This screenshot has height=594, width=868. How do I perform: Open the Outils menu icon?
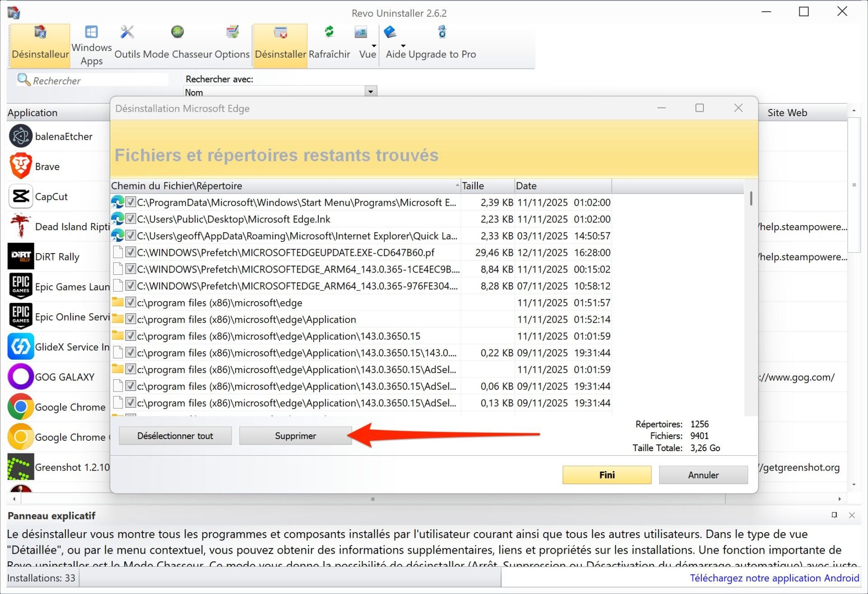point(127,32)
